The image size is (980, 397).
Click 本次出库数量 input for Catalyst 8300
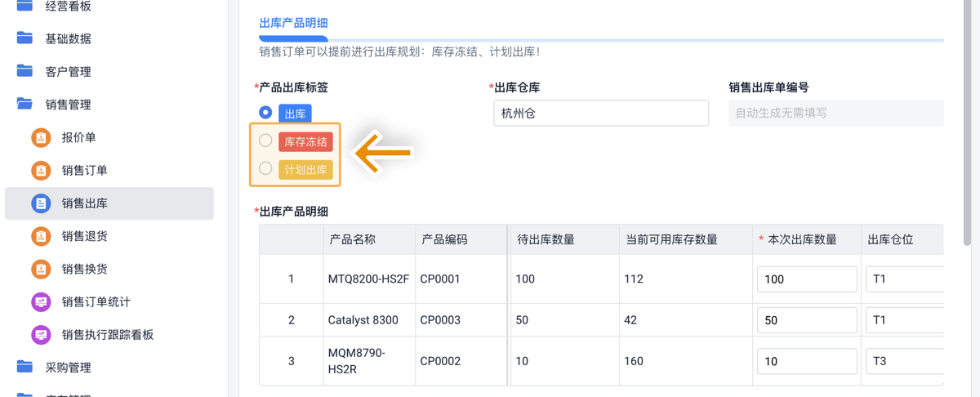point(807,320)
